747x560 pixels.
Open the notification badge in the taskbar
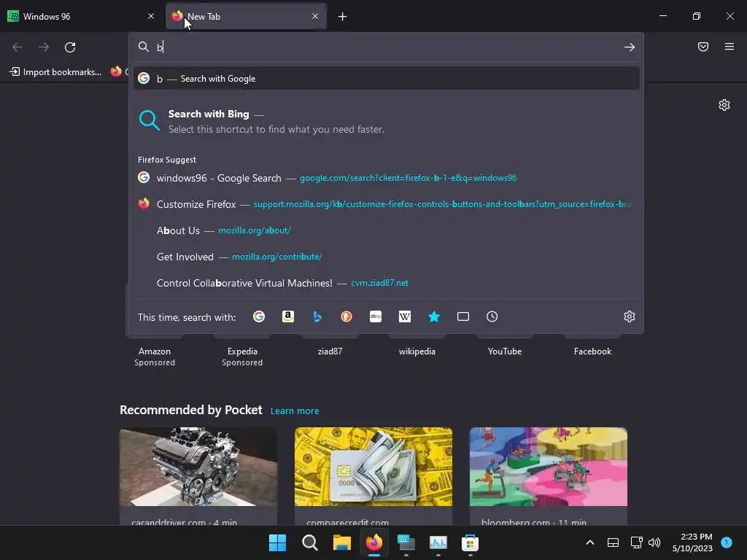(x=727, y=542)
